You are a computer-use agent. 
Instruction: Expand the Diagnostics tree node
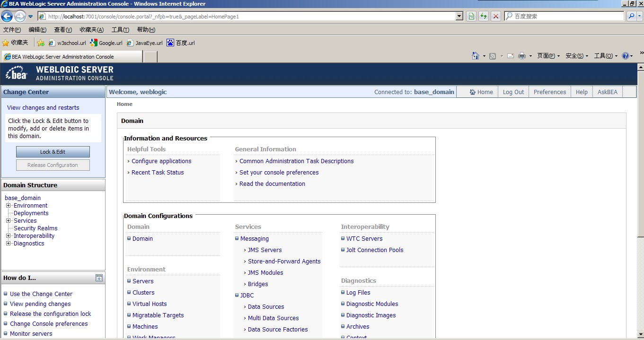click(x=8, y=244)
